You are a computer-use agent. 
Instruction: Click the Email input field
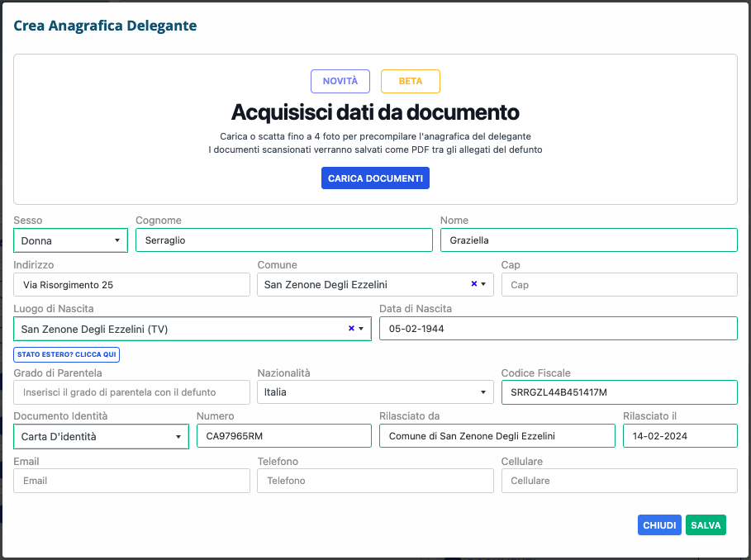click(x=131, y=481)
